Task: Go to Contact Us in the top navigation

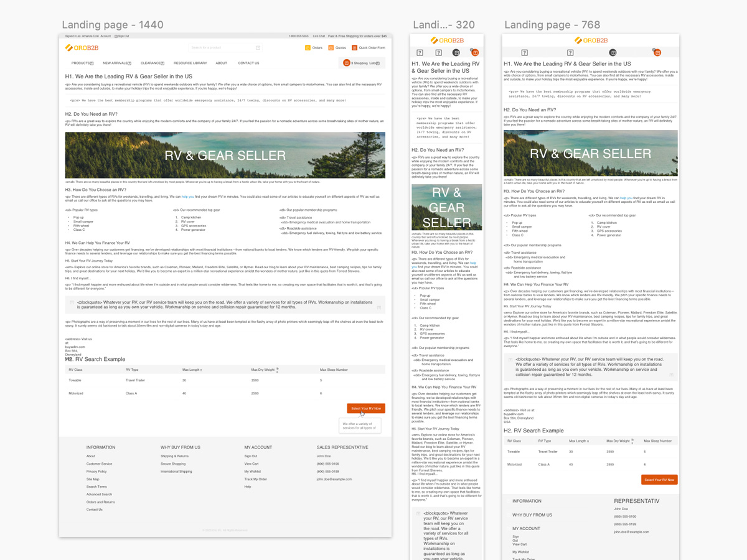Action: coord(248,63)
